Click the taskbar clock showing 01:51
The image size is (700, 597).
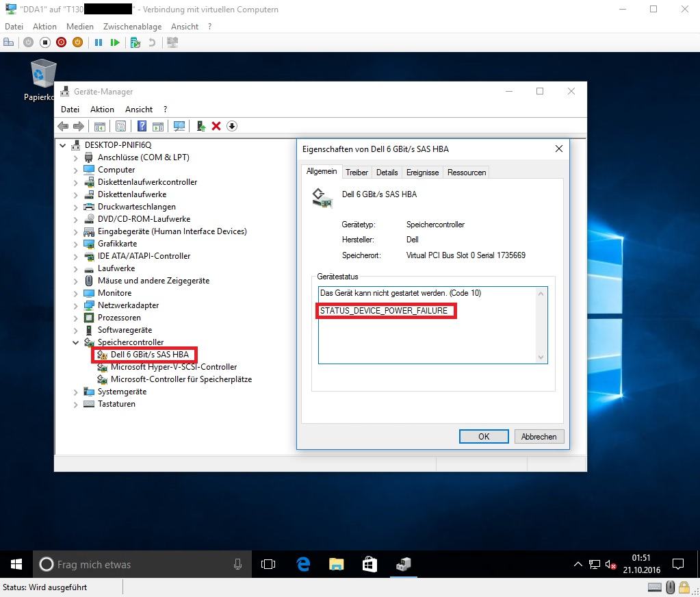tap(642, 564)
